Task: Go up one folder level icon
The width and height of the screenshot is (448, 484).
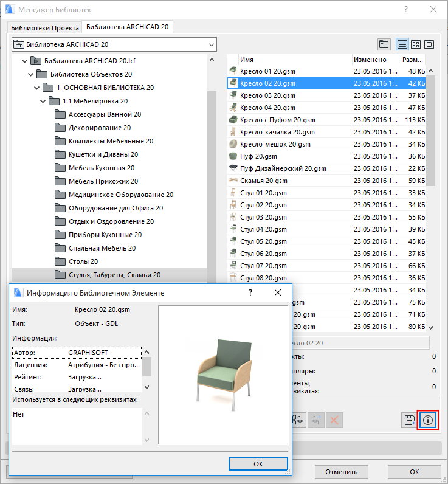Action: coord(384,44)
